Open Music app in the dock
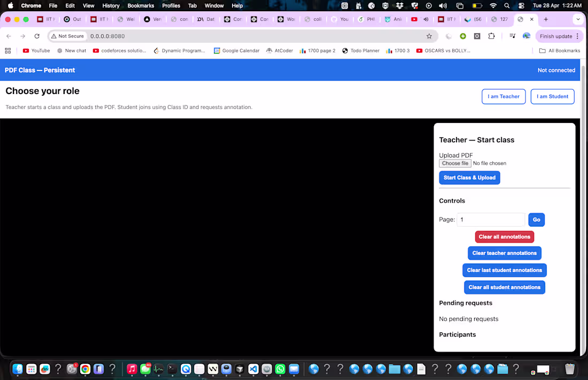 (131, 369)
